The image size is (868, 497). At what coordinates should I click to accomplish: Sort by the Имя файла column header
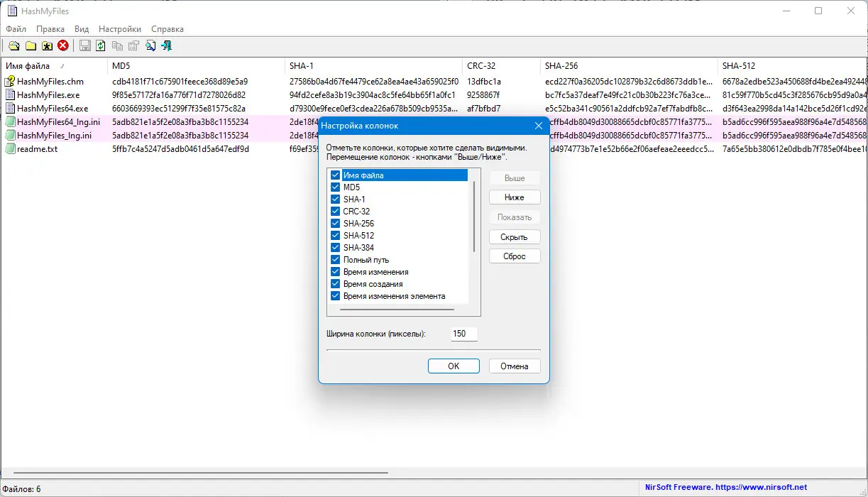(x=54, y=66)
